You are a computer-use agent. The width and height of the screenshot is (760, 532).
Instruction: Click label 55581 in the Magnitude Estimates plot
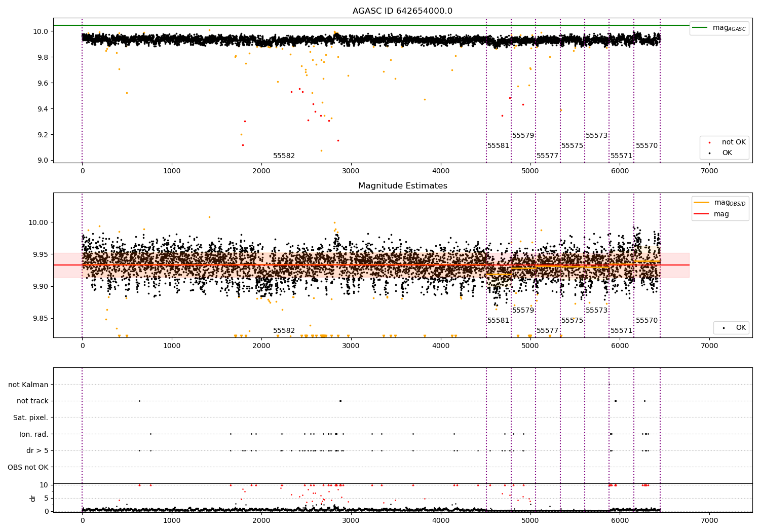coord(499,321)
